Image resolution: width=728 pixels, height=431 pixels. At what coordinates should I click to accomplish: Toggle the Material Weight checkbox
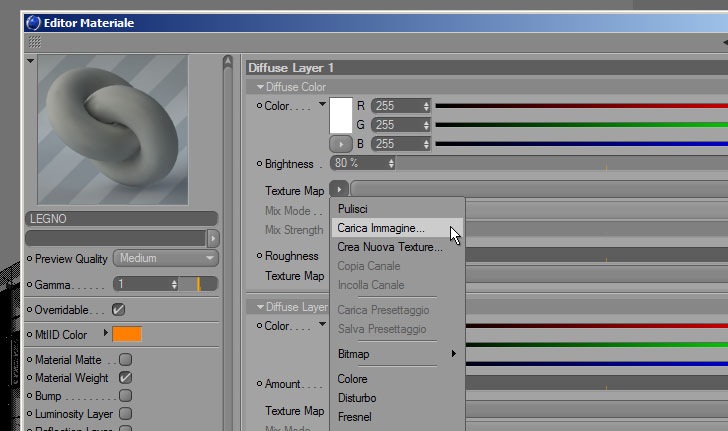click(125, 378)
